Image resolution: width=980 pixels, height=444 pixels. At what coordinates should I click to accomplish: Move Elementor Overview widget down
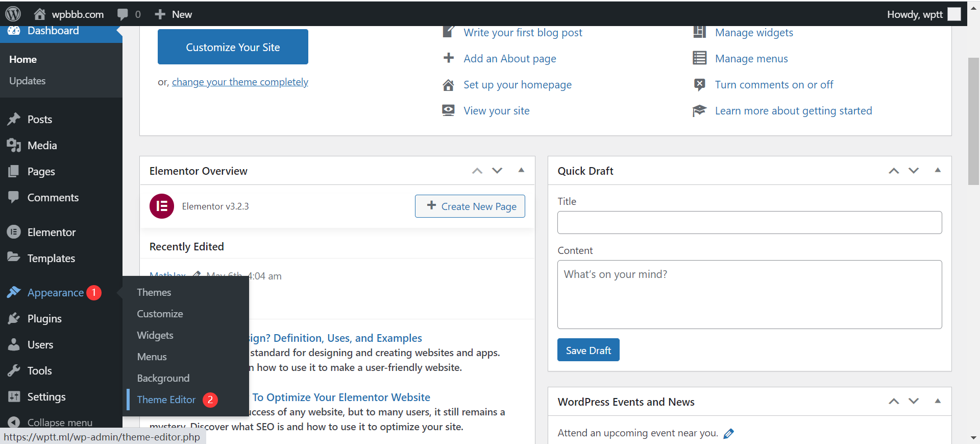497,171
